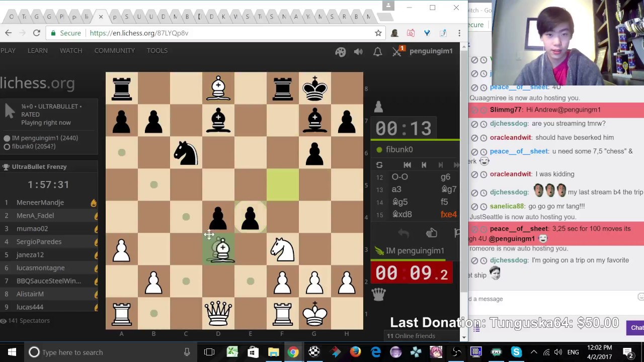The height and width of the screenshot is (362, 644).
Task: Open Chrome's three-dot menu
Action: 459,33
